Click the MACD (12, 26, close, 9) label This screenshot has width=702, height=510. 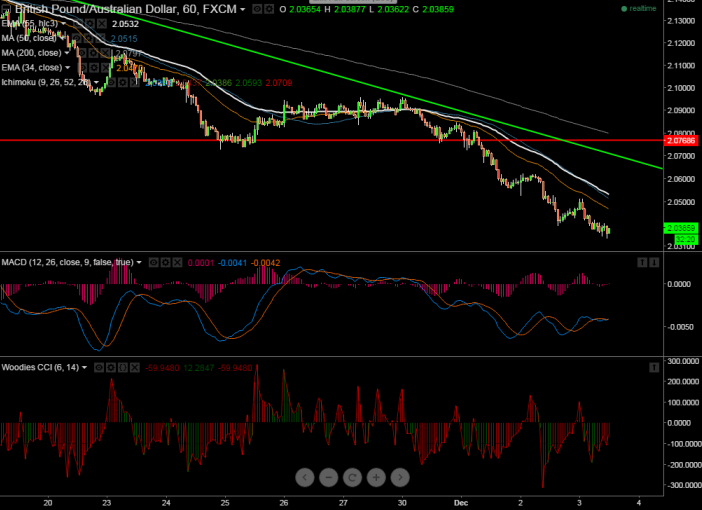(67, 262)
